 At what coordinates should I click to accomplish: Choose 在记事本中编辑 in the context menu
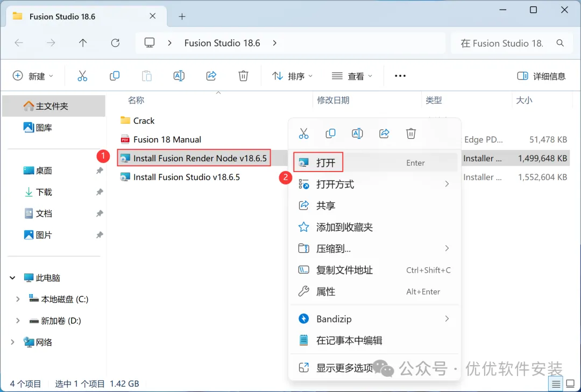pyautogui.click(x=375, y=340)
